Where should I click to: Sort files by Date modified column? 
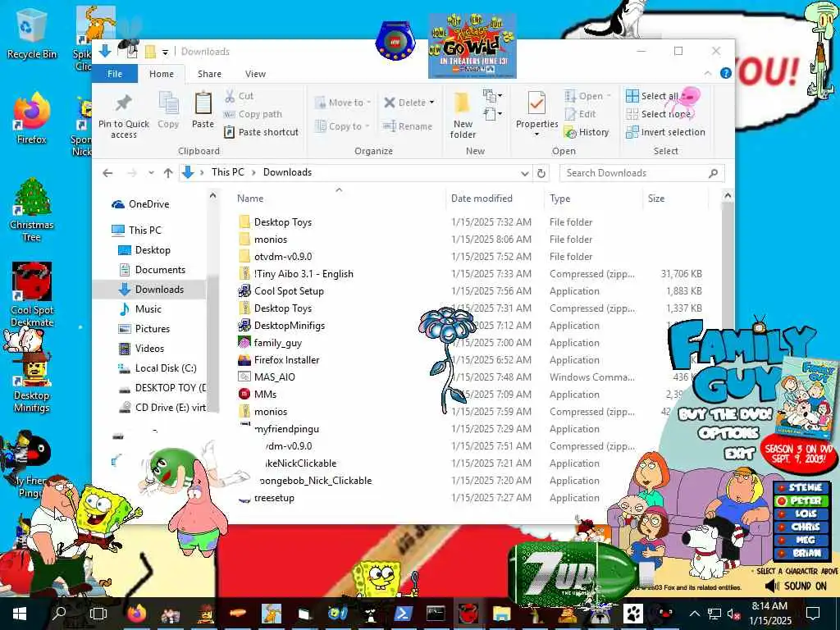[482, 199]
